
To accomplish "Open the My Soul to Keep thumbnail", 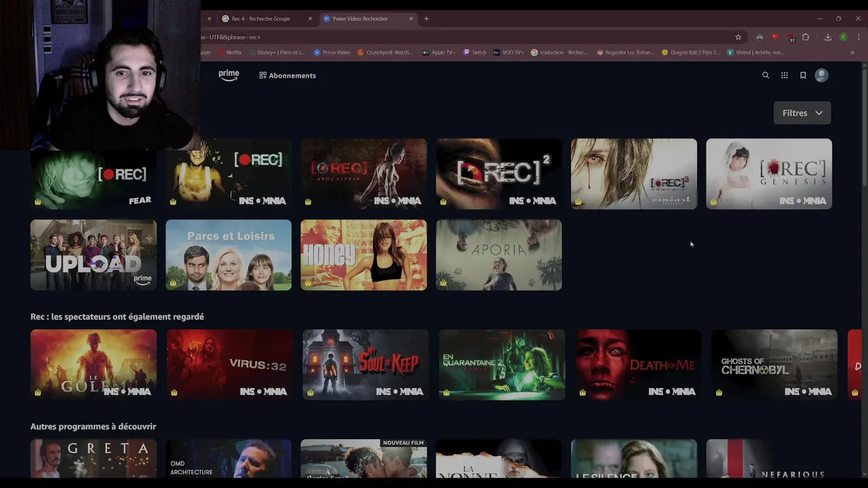I will [x=366, y=365].
